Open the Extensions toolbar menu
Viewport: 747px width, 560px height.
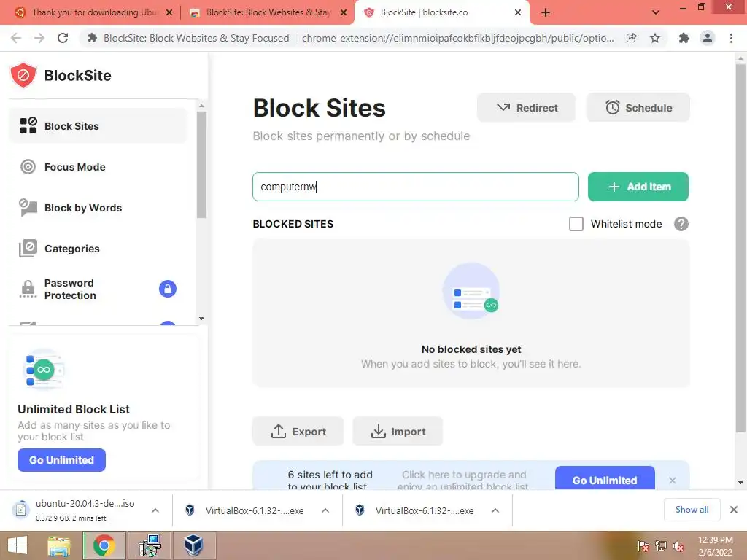pos(684,38)
